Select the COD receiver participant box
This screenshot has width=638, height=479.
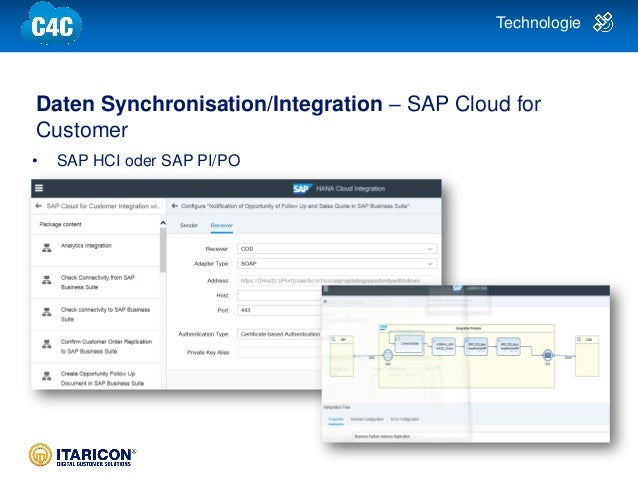coord(587,356)
